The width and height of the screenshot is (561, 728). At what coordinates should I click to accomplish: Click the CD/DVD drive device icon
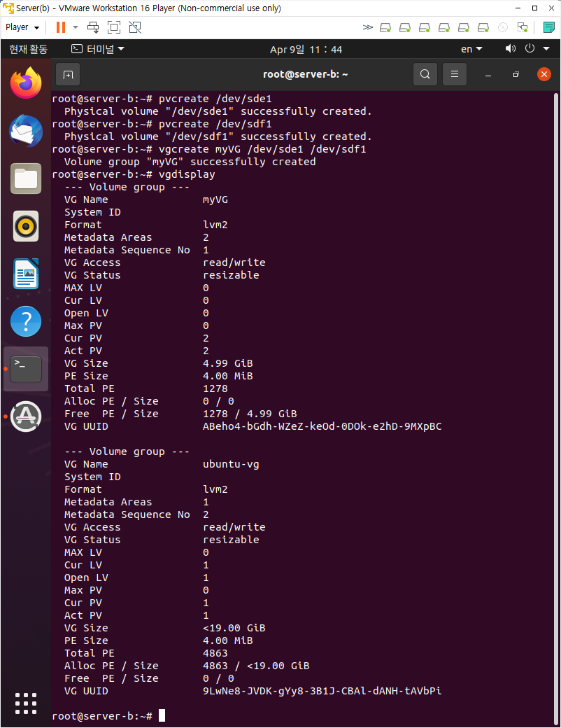coord(502,27)
